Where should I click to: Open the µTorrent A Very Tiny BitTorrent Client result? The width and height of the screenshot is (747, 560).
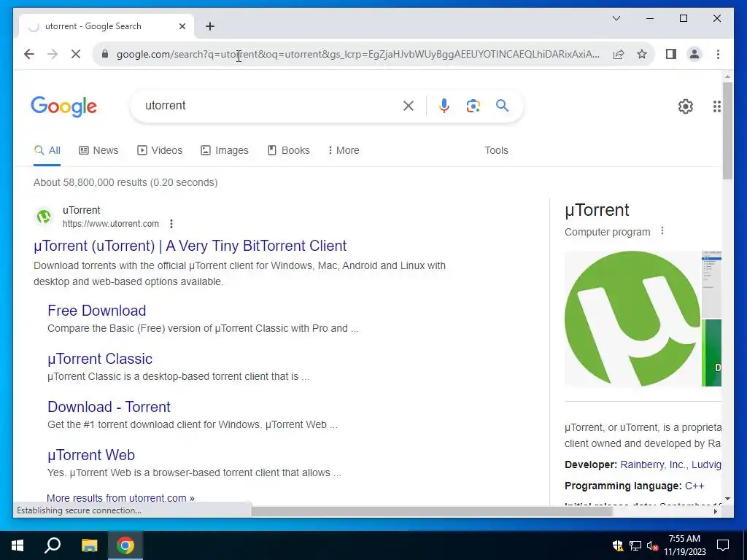(x=190, y=246)
